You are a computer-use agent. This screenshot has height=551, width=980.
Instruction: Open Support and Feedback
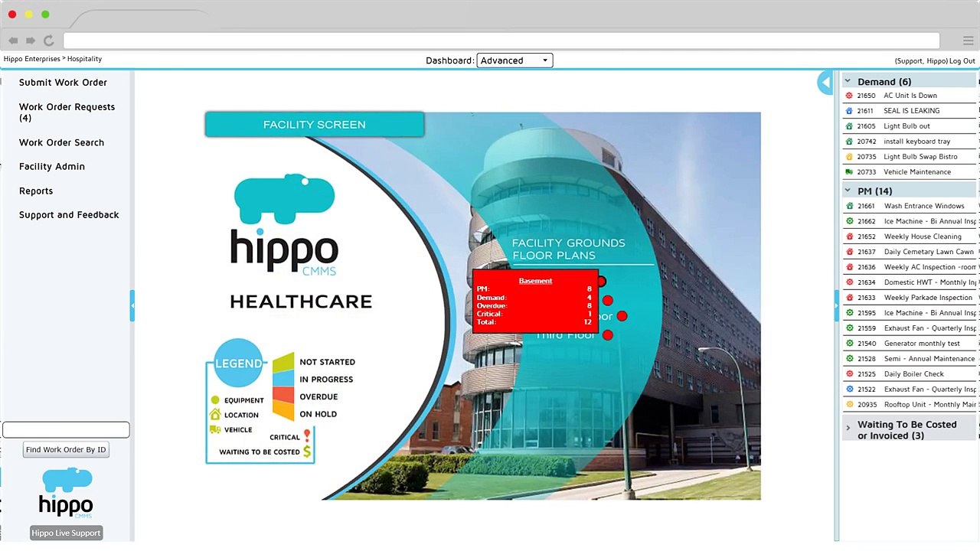click(69, 215)
